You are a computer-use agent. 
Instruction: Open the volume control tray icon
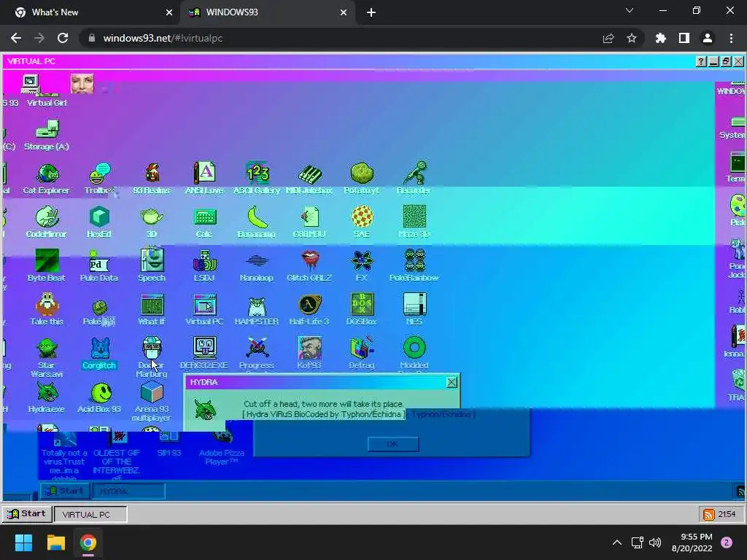656,542
